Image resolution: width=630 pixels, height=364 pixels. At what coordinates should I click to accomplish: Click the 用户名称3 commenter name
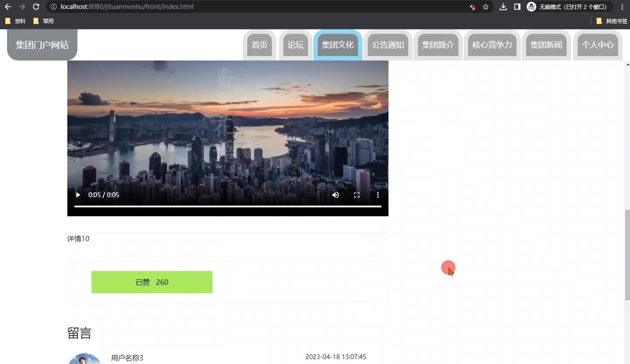pos(127,358)
